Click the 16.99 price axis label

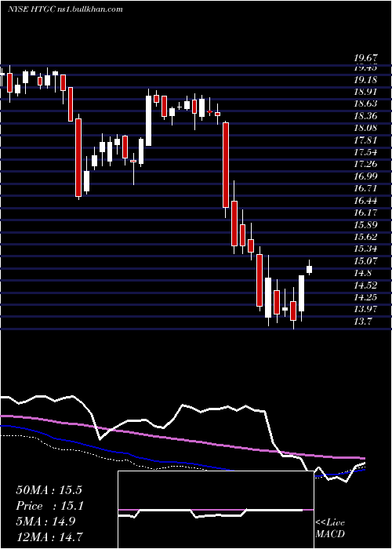pyautogui.click(x=365, y=176)
